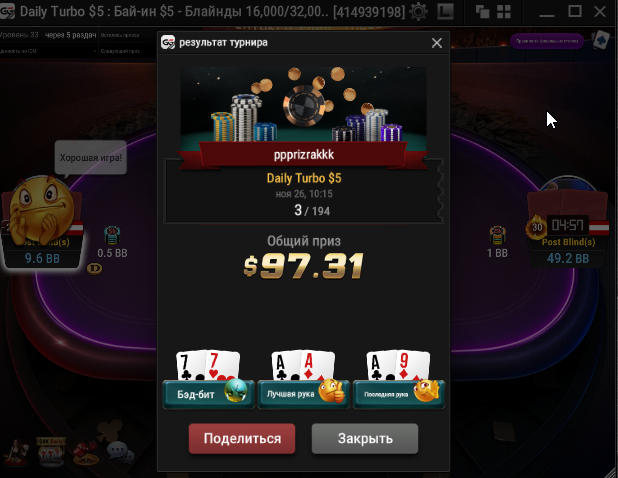Screen dimensions: 618x478
Task: Open table settings gear icon
Action: click(419, 11)
